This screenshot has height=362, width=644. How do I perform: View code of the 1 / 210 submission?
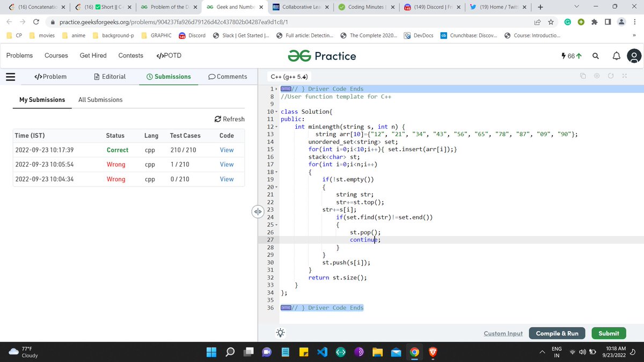(x=226, y=165)
